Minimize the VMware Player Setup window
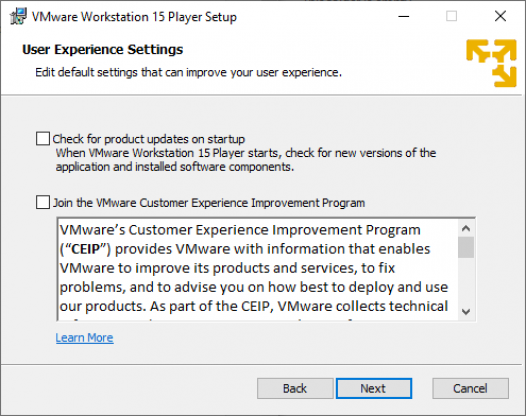 tap(404, 16)
